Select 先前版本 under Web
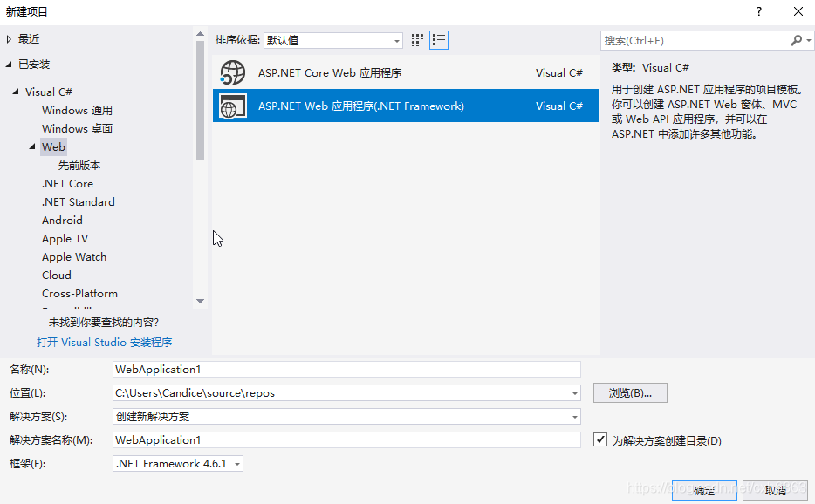815x504 pixels. [79, 165]
